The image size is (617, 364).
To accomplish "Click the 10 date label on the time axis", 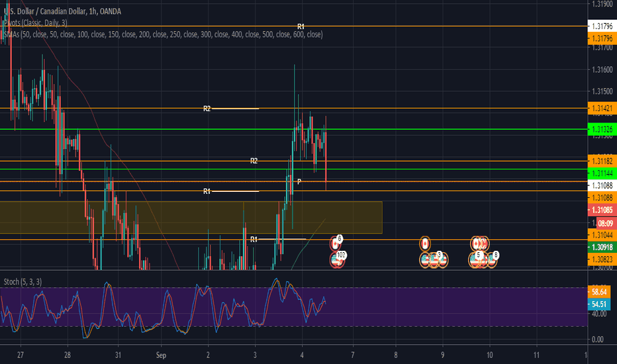I will (x=489, y=355).
